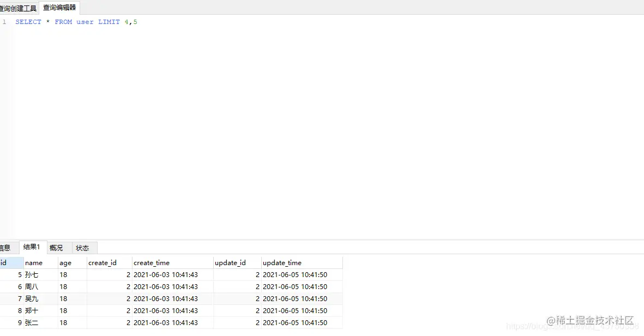Select the id cell with value 5
Screen dimensions: 644x336
click(11, 275)
